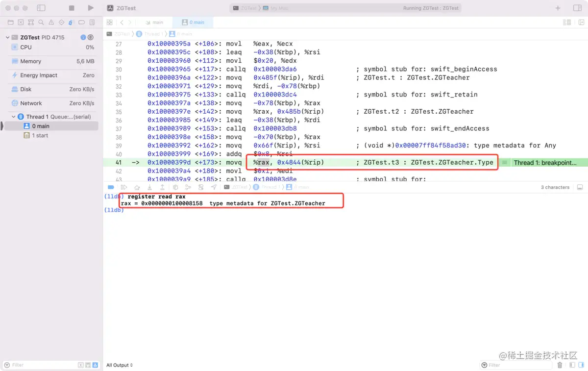
Task: Select the Disk gauge row
Action: click(x=51, y=89)
